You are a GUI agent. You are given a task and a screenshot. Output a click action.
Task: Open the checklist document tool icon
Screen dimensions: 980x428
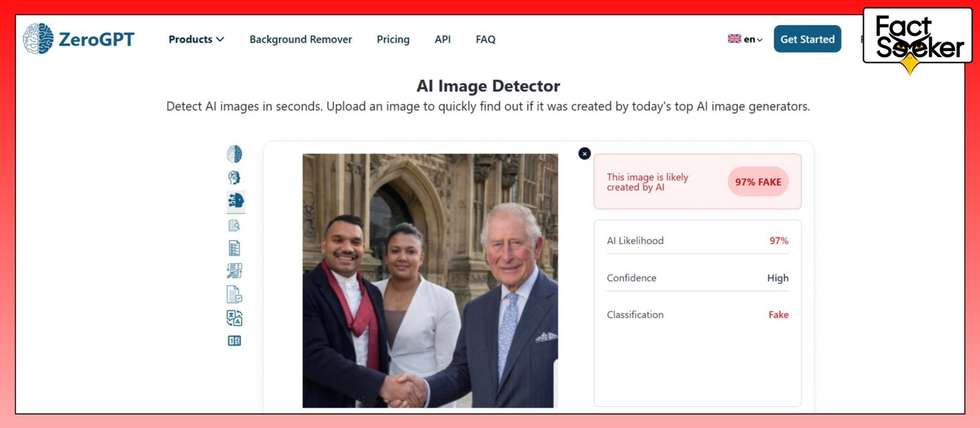tap(235, 248)
